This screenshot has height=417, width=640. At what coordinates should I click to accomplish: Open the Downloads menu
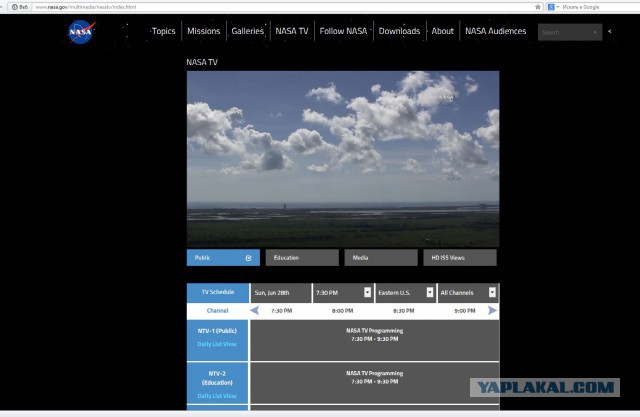pyautogui.click(x=399, y=31)
